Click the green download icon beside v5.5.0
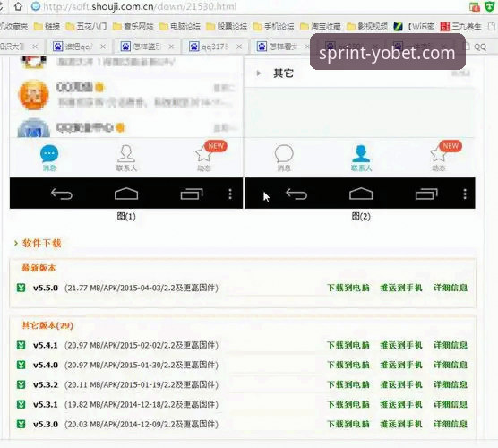 tap(21, 288)
